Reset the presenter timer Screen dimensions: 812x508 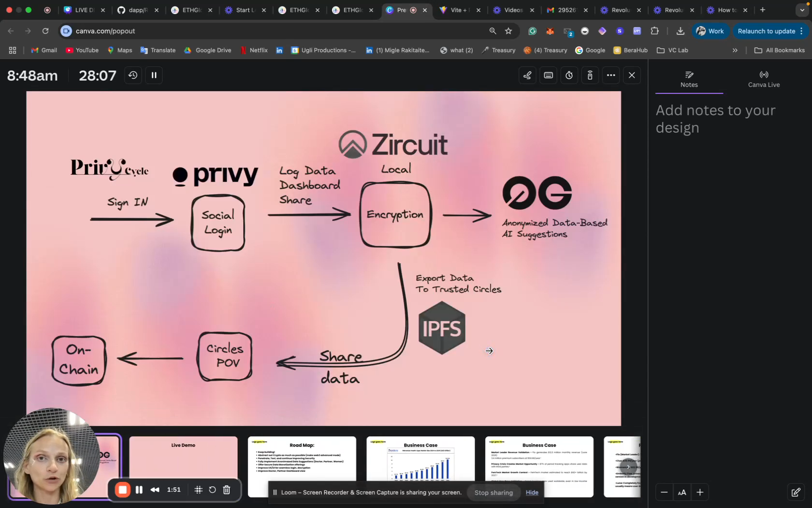133,75
